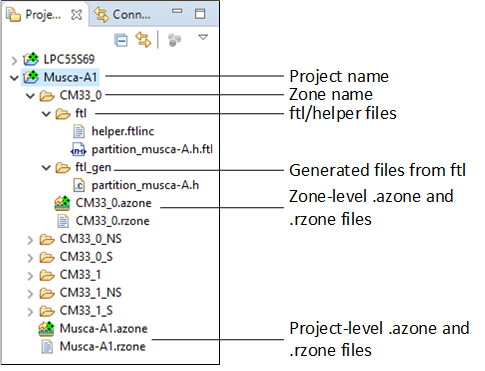The height and width of the screenshot is (371, 485).
Task: Expand the CM33_0_NS folder
Action: tap(30, 240)
